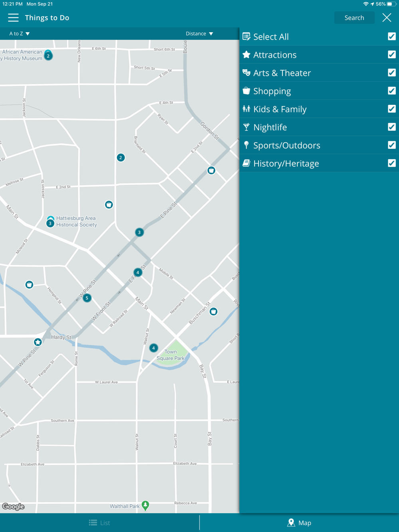Tap the Search button
Viewport: 399px width, 532px height.
tap(354, 18)
